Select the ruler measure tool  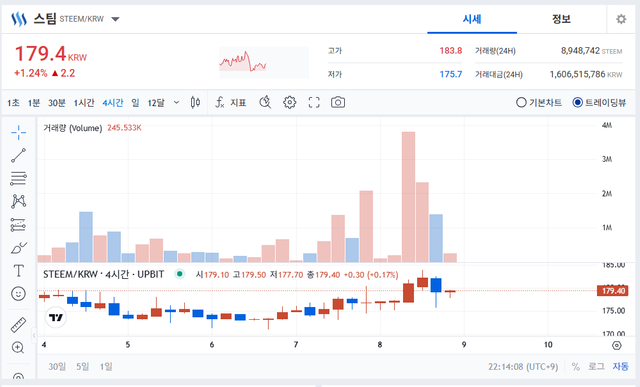coord(18,325)
